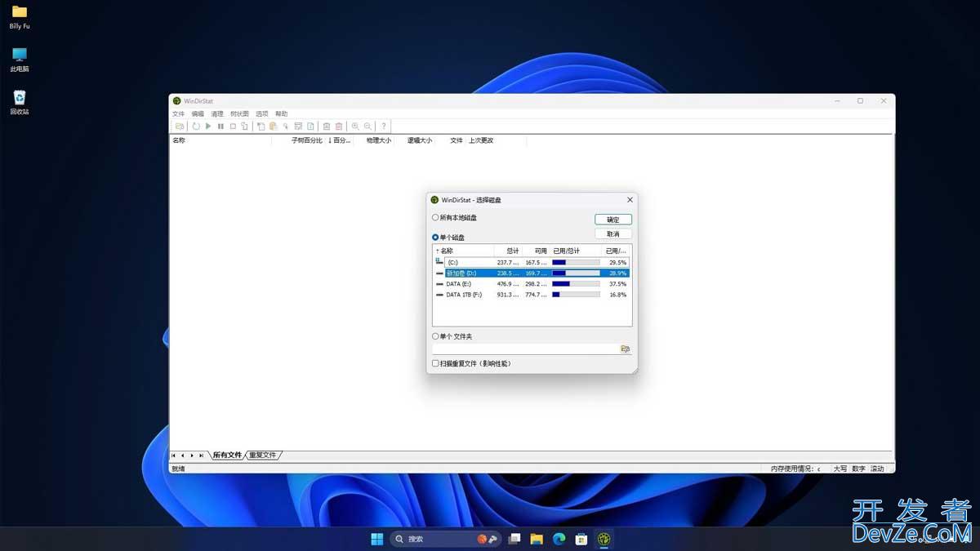This screenshot has width=980, height=551.
Task: Click the pause scan toolbar icon
Action: (x=220, y=127)
